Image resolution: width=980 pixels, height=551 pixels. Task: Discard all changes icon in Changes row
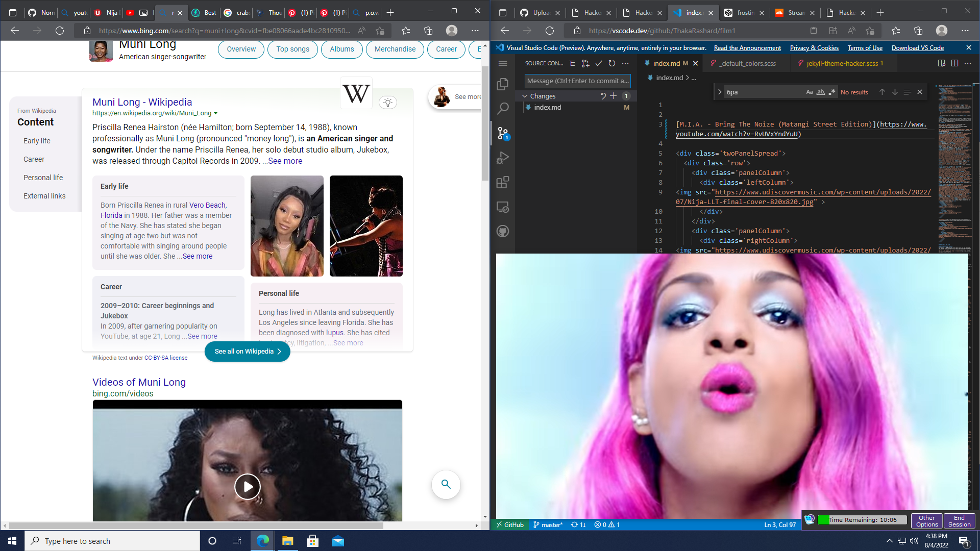pyautogui.click(x=603, y=96)
